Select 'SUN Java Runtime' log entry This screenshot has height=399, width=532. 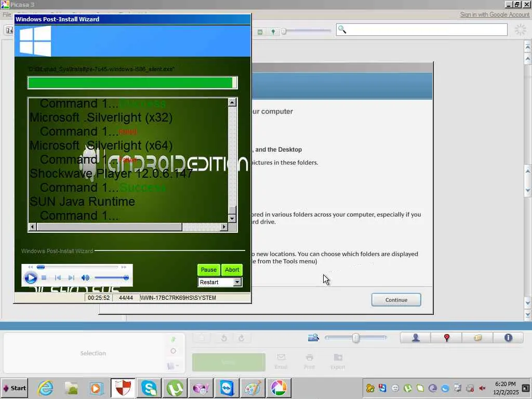click(x=82, y=202)
